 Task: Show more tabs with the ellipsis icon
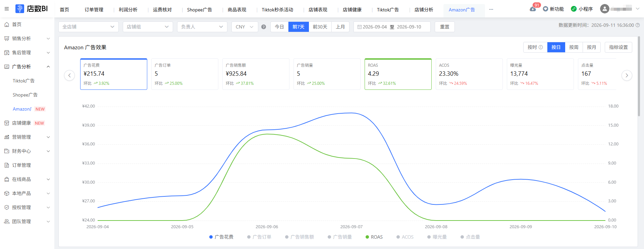click(x=491, y=9)
